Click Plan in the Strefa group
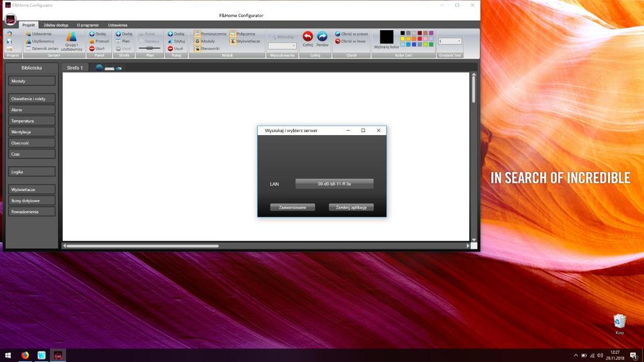 [x=123, y=41]
